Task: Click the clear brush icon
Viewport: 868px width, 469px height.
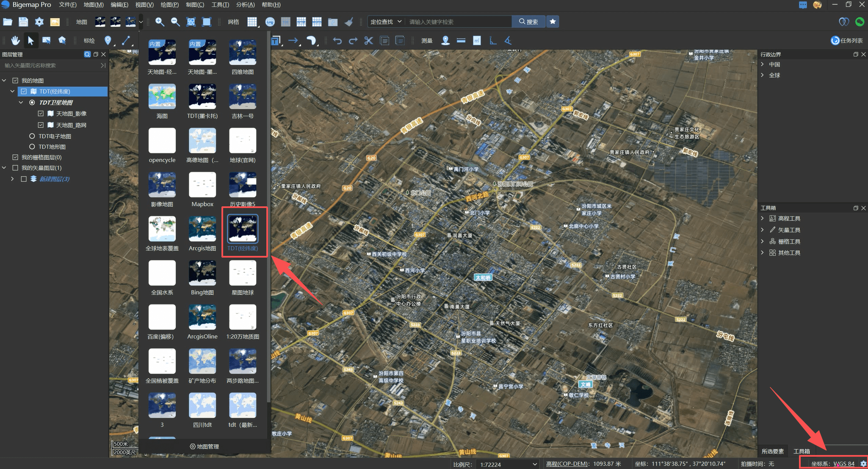Action: 348,22
